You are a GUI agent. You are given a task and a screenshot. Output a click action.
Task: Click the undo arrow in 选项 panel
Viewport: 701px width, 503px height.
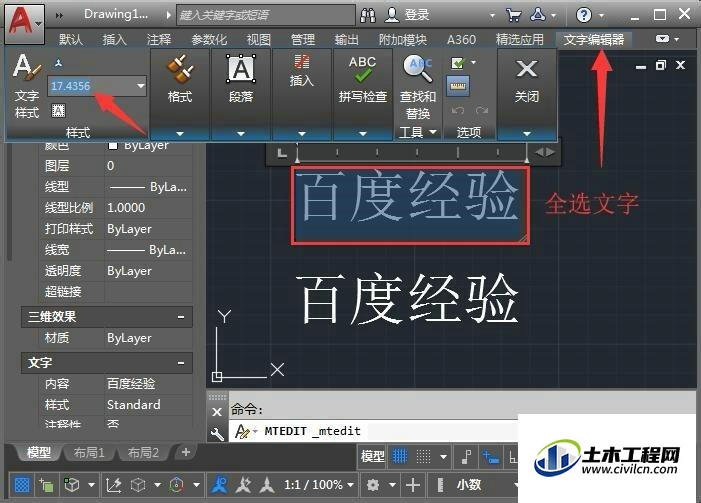(x=457, y=110)
